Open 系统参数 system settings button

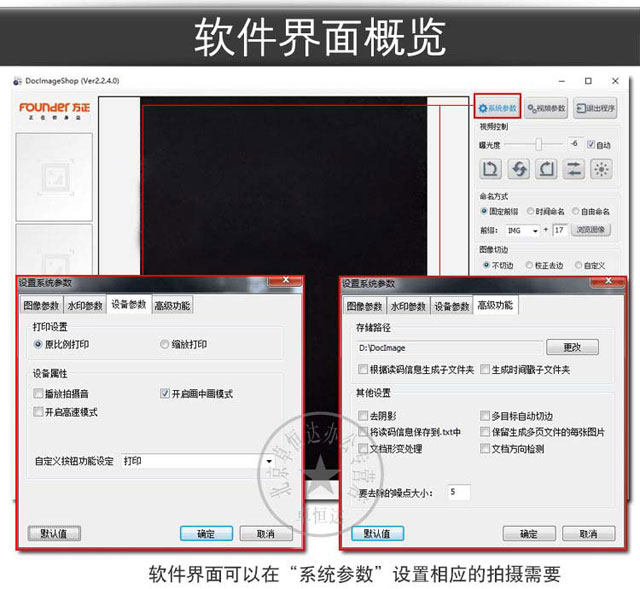pyautogui.click(x=498, y=107)
